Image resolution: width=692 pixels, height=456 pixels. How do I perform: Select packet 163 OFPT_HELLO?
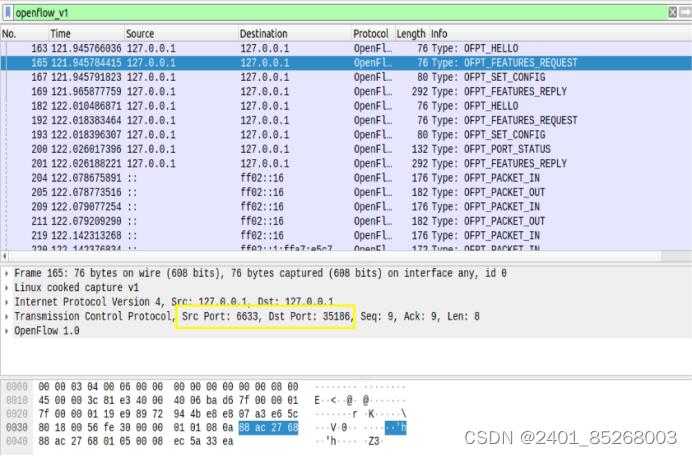coord(346,49)
